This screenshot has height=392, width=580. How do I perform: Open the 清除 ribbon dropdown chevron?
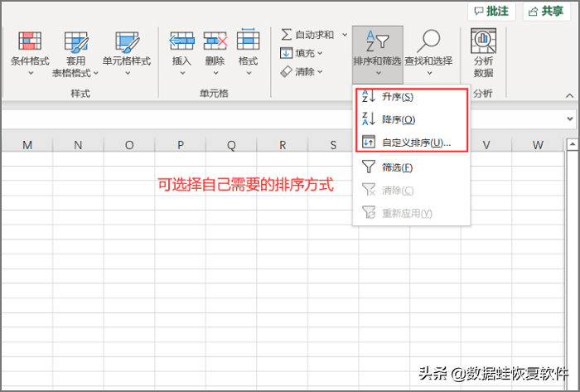(x=320, y=71)
